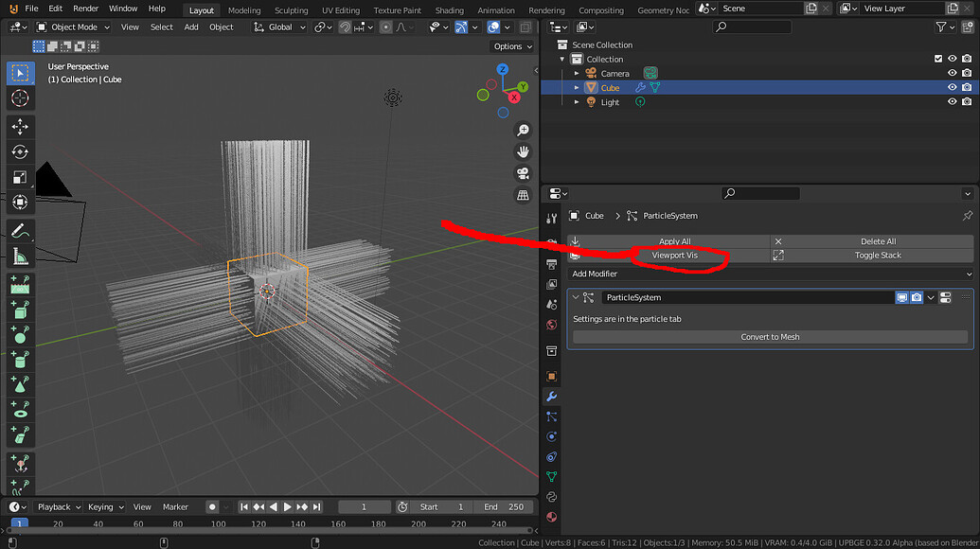
Task: Click the viewport pan hand icon
Action: [523, 151]
